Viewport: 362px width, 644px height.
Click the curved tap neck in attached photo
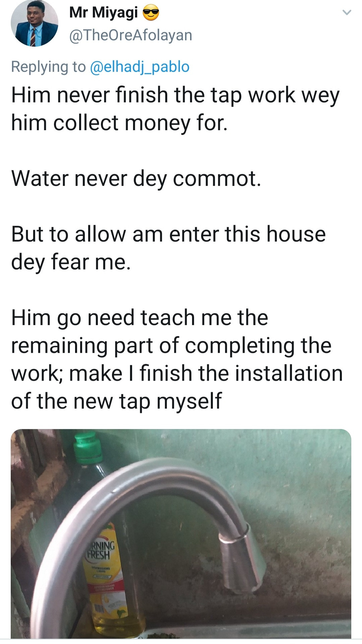point(141,483)
